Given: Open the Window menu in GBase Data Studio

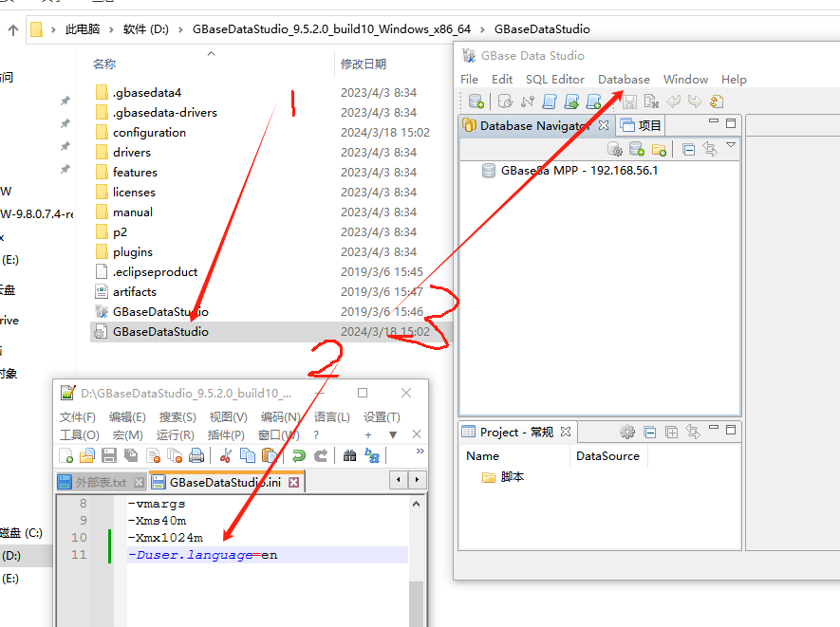Looking at the screenshot, I should tap(685, 80).
